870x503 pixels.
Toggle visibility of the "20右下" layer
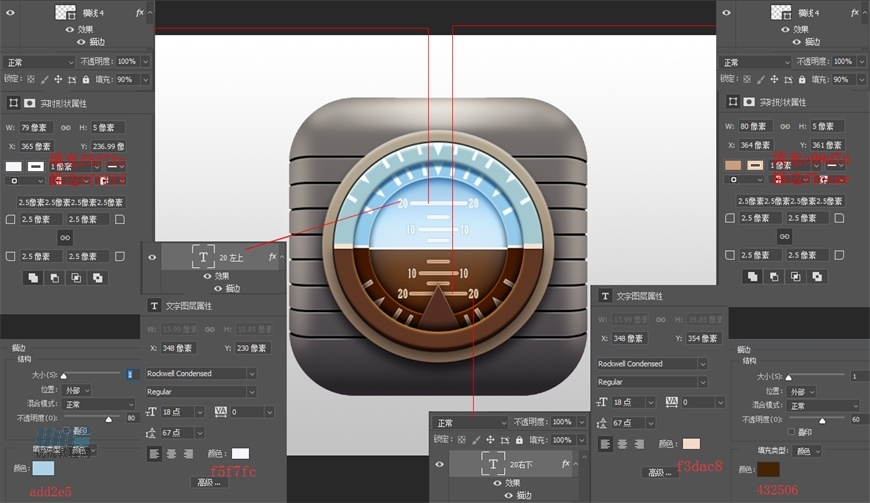(x=439, y=464)
